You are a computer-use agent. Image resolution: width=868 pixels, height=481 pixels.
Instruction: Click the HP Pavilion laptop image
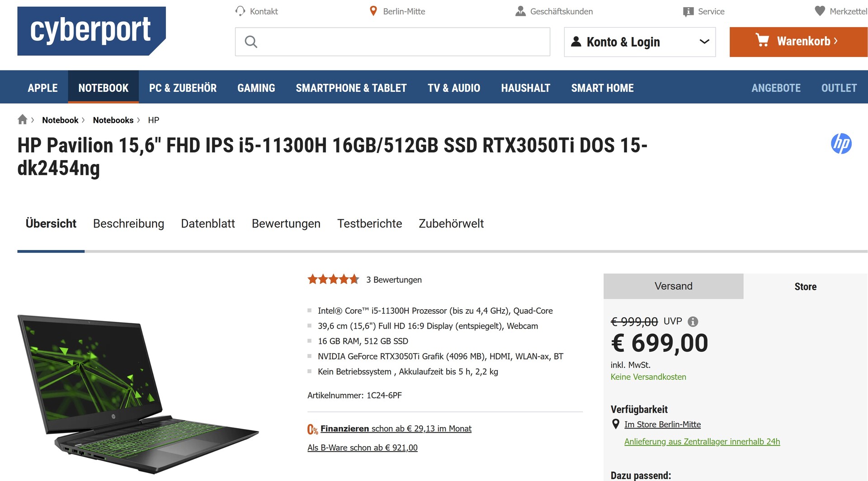[138, 393]
